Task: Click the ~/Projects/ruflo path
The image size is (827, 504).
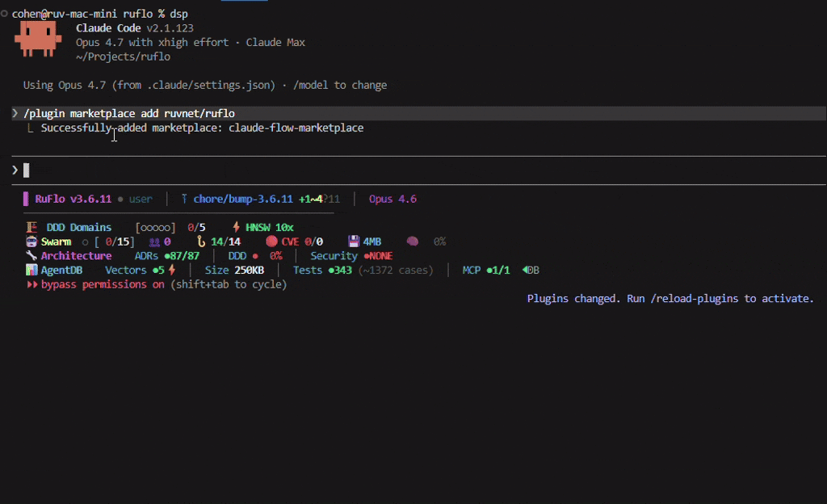Action: (123, 57)
